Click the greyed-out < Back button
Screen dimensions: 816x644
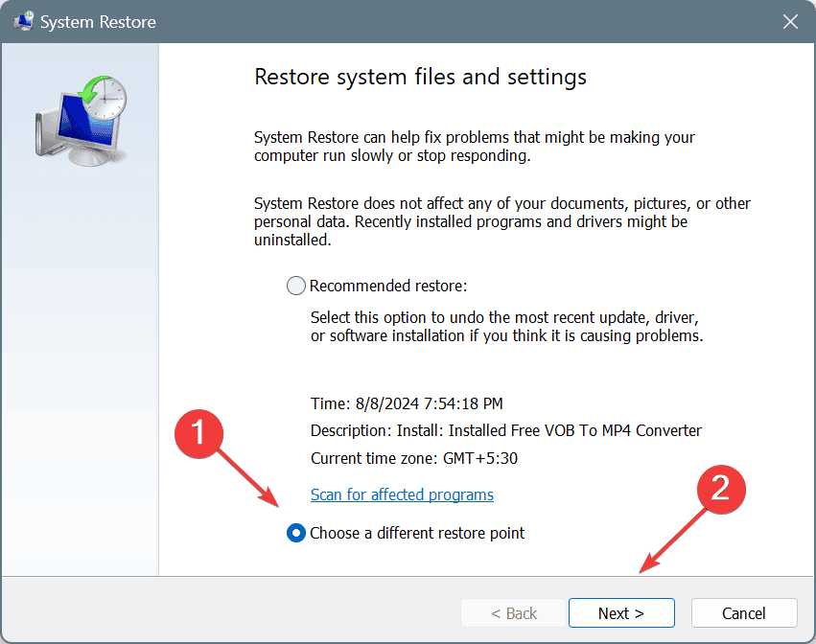(x=514, y=613)
